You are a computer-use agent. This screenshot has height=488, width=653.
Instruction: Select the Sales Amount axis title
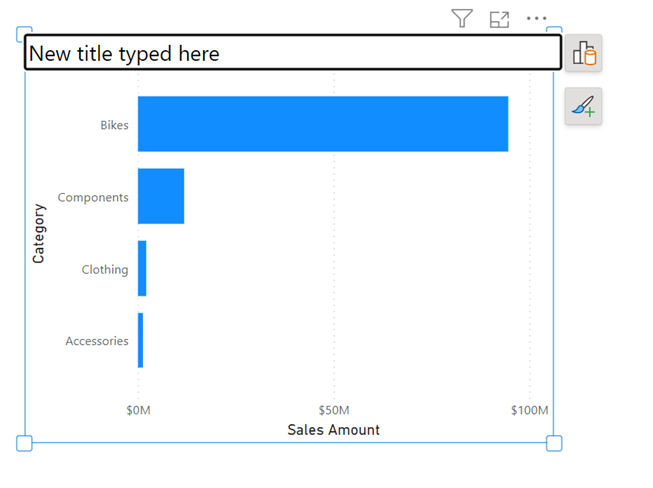click(x=333, y=430)
